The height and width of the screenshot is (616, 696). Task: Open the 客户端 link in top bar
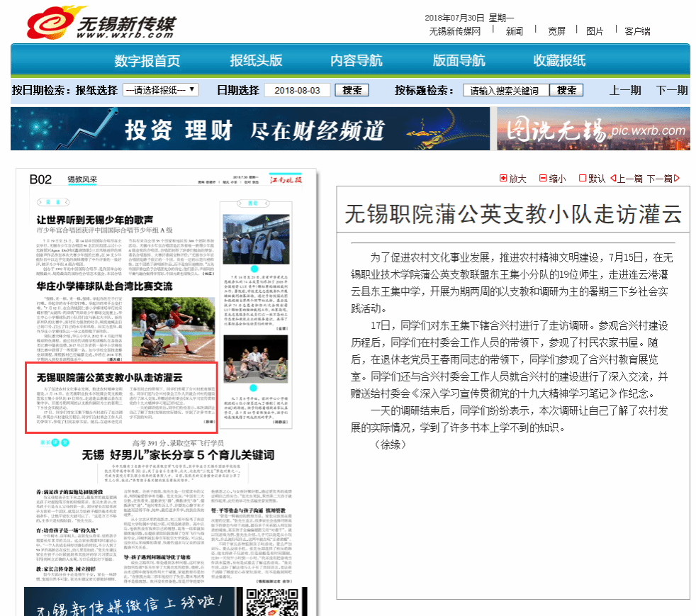(x=637, y=31)
